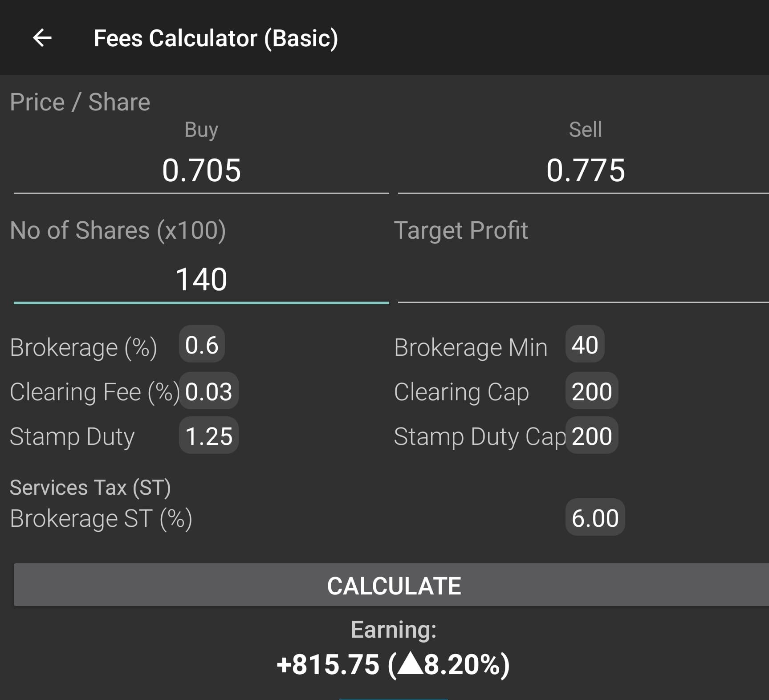The width and height of the screenshot is (769, 700).
Task: Select the Clearing Cap value 200
Action: (x=591, y=391)
